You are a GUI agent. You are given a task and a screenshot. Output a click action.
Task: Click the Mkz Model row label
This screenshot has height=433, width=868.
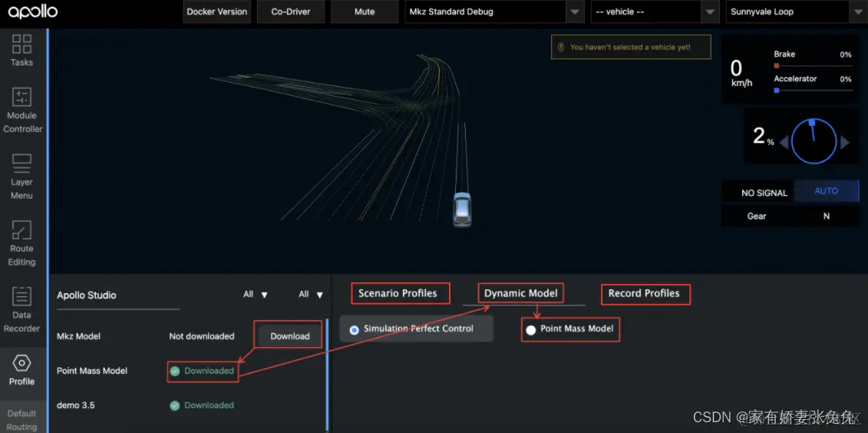[x=78, y=336]
